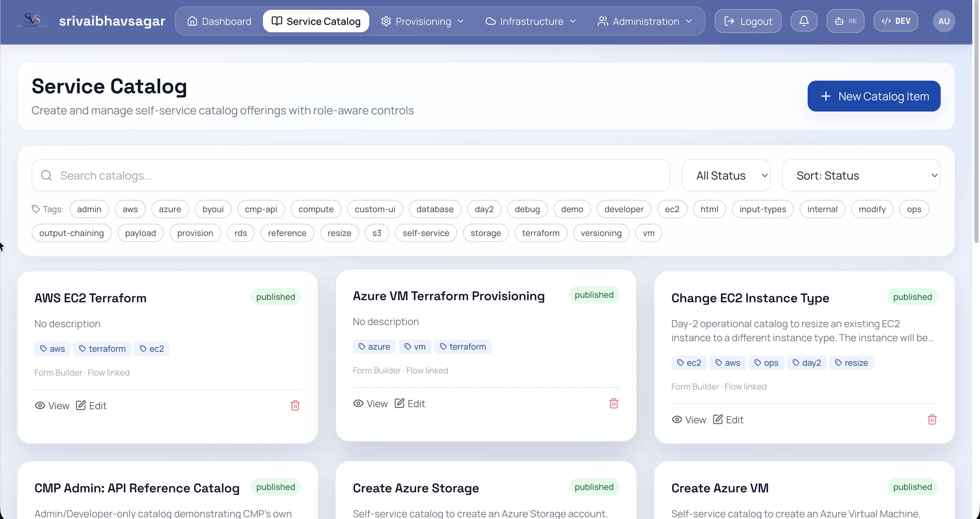Click into the Search catalogs field
Viewport: 980px width, 519px height.
click(x=351, y=175)
